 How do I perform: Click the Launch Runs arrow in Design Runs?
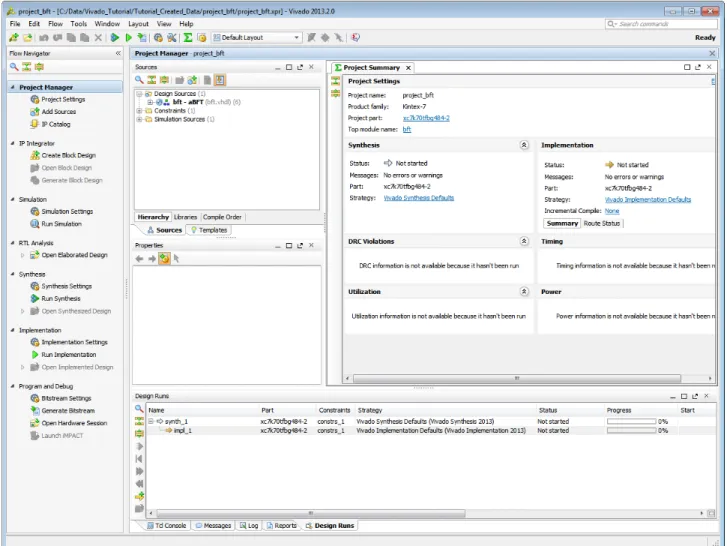click(x=139, y=446)
